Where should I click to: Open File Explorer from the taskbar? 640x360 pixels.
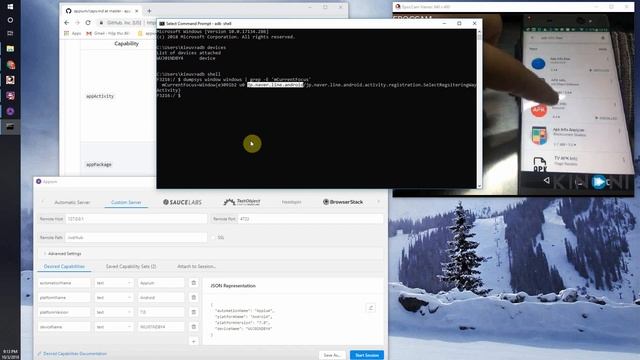(10, 49)
